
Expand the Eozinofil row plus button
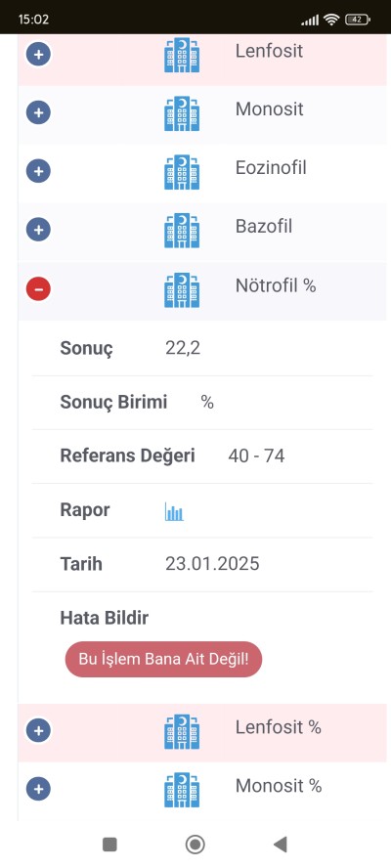coord(38,171)
